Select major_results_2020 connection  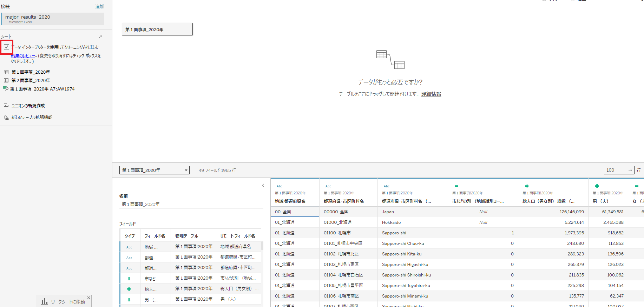(53, 19)
